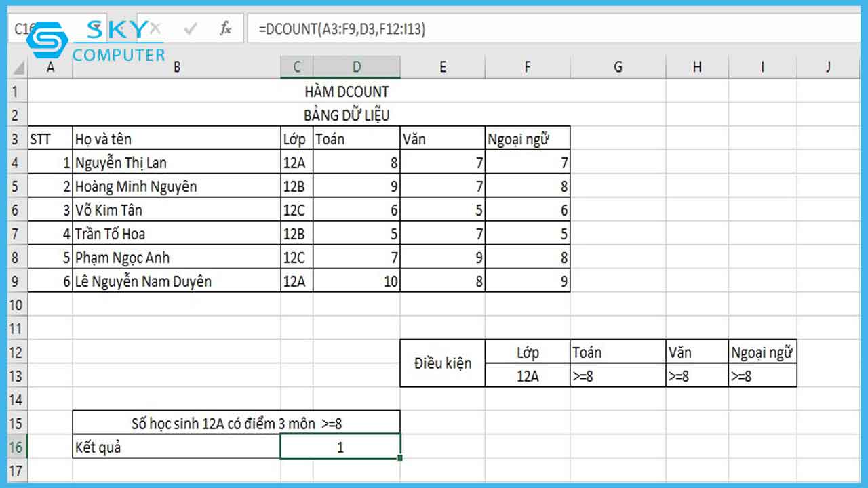The height and width of the screenshot is (488, 868).
Task: Click the merged "Điều kiện" cell
Action: click(x=443, y=363)
